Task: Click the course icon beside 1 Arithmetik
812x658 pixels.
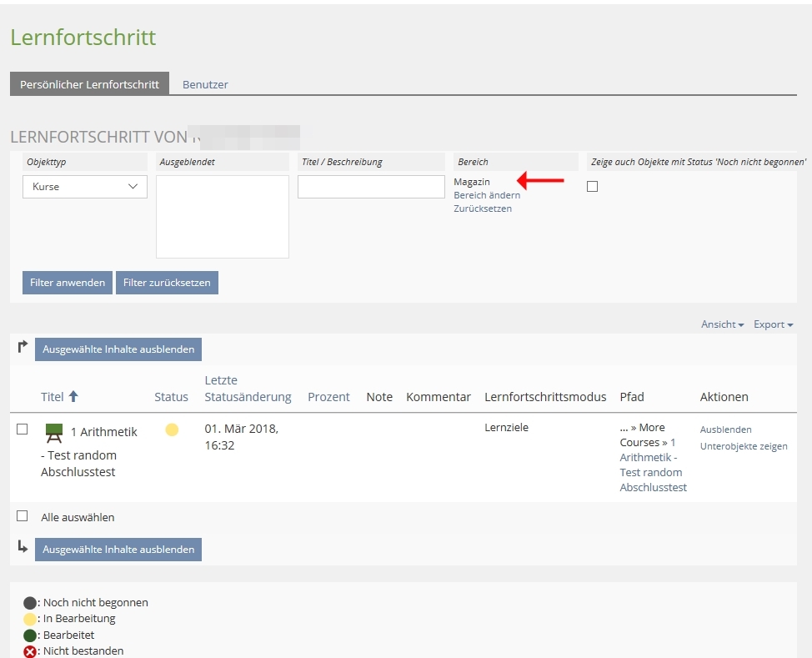Action: click(54, 433)
